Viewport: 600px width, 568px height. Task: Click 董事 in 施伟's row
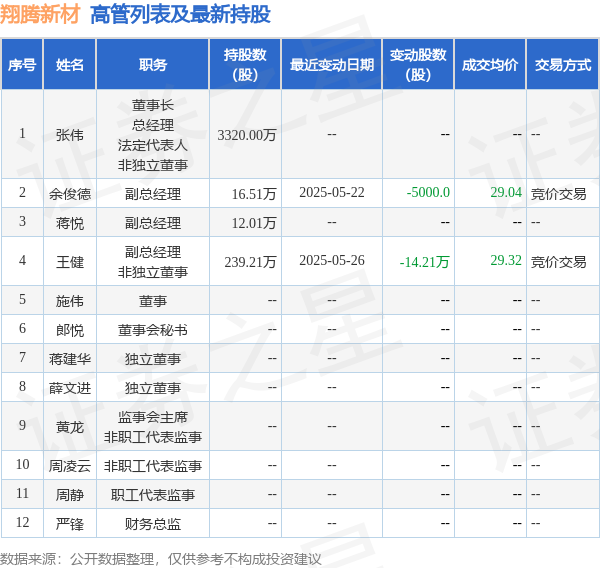pos(153,301)
